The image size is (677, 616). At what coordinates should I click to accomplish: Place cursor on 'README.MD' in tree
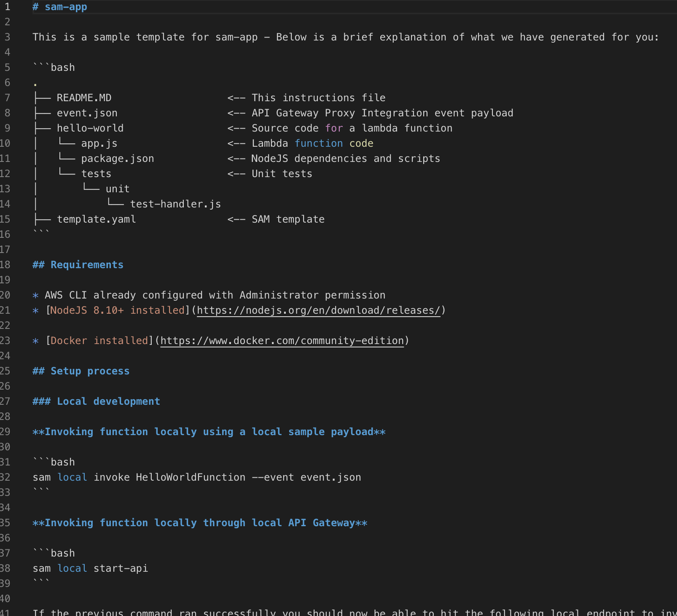[x=84, y=98]
